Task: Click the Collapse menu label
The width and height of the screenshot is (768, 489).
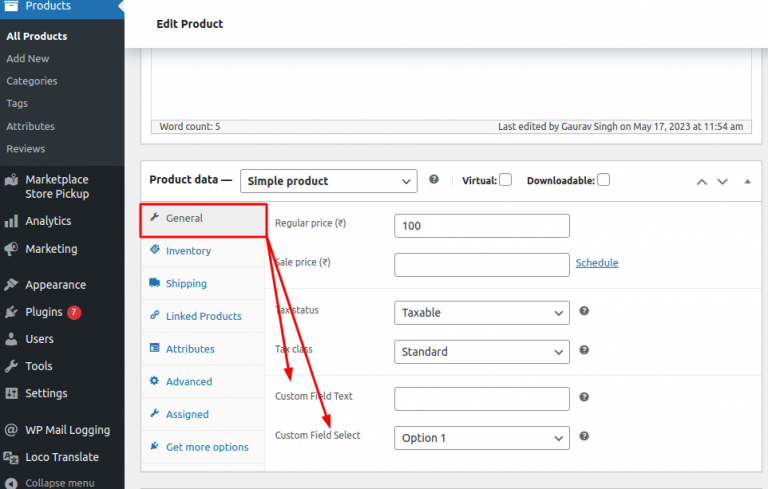Action: [x=60, y=483]
